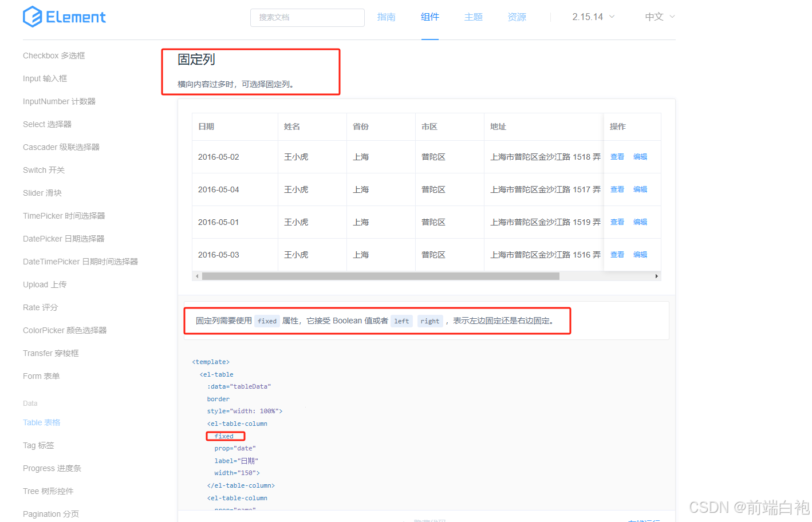The image size is (812, 522).
Task: Click 查看 in the 2016-05-02 row
Action: (617, 157)
